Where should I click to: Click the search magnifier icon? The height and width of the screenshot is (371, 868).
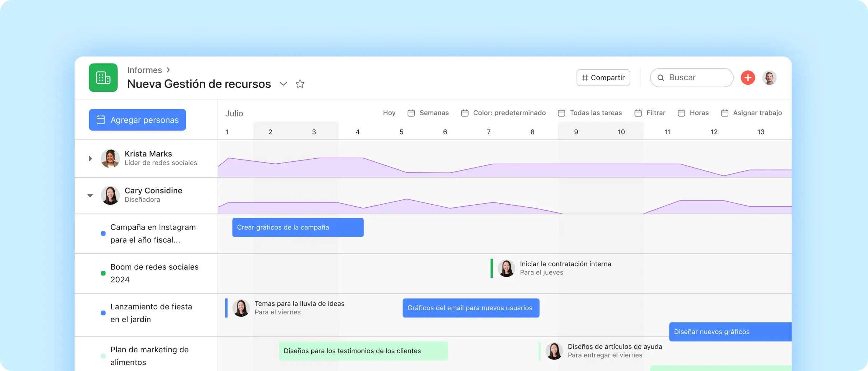point(661,78)
